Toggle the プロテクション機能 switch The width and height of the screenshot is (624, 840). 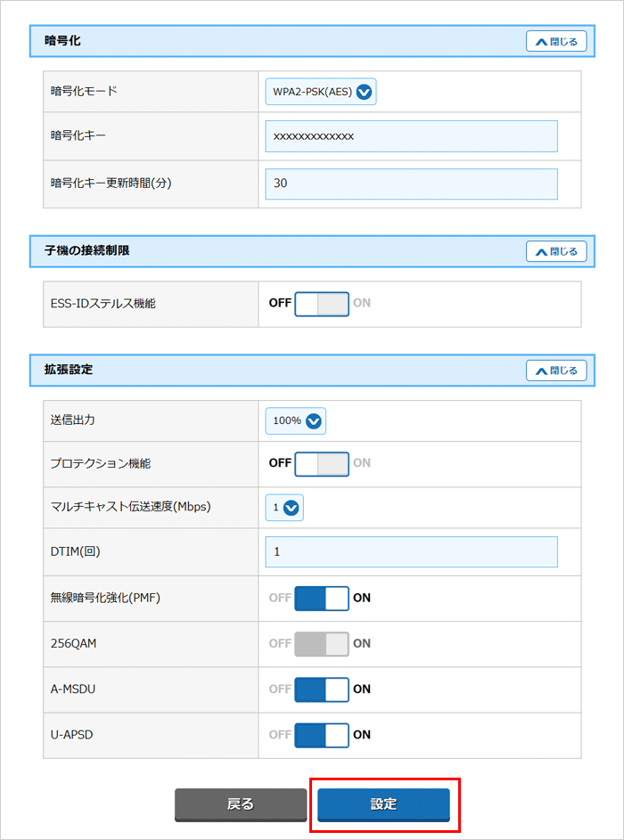point(321,463)
